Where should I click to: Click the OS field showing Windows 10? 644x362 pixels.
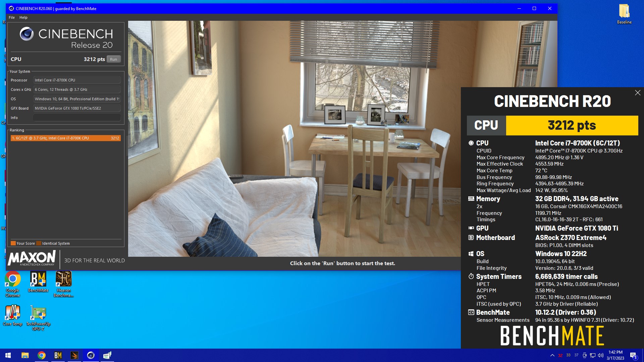(x=77, y=99)
